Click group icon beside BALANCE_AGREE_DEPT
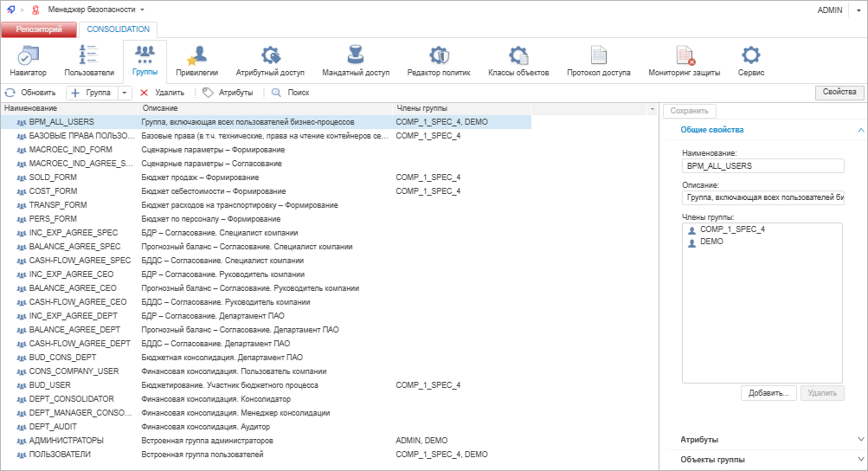Viewport: 868px width, 471px height. [22, 330]
